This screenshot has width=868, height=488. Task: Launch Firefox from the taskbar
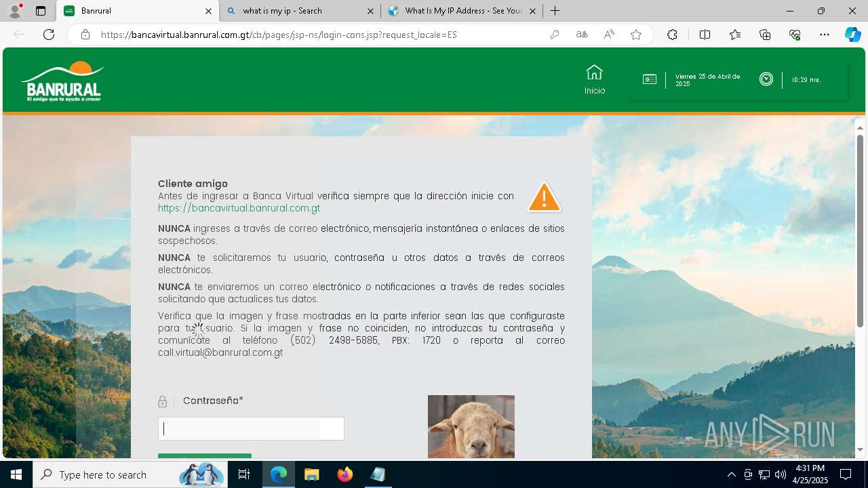pyautogui.click(x=345, y=474)
